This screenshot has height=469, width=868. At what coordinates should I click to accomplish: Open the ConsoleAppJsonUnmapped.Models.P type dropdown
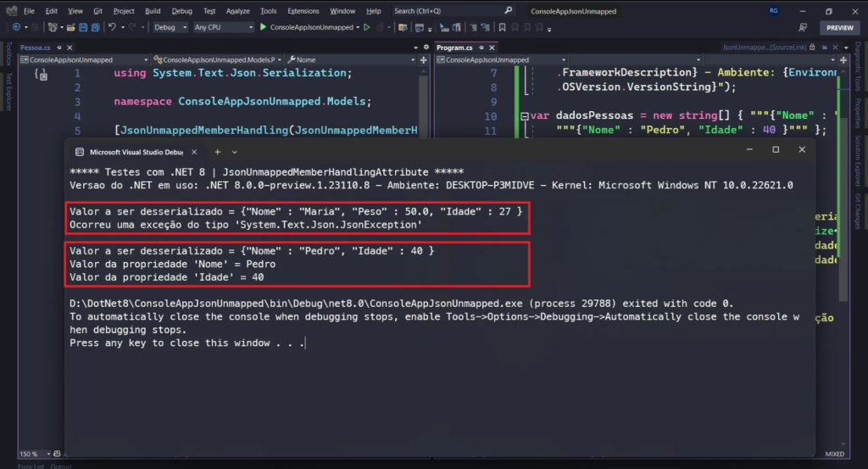tap(218, 60)
